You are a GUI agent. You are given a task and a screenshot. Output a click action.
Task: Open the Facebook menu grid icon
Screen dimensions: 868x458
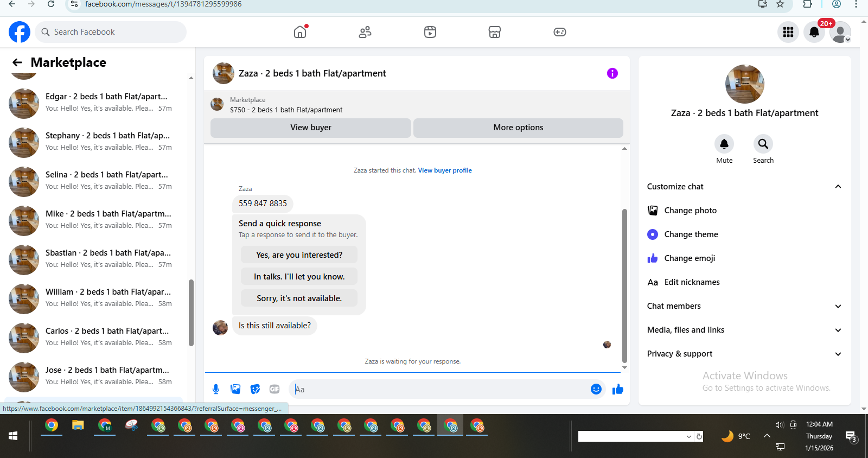point(788,32)
